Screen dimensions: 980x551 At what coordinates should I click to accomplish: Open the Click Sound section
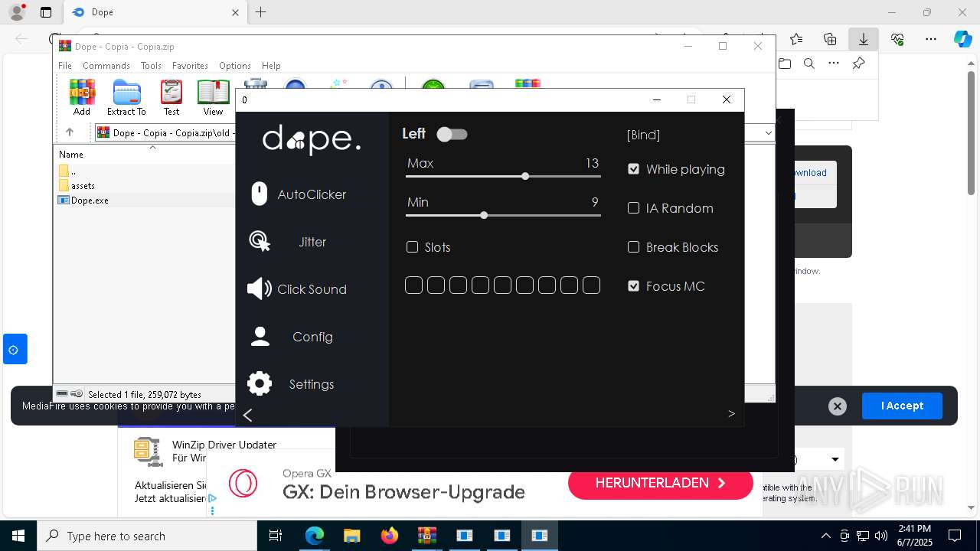[297, 289]
